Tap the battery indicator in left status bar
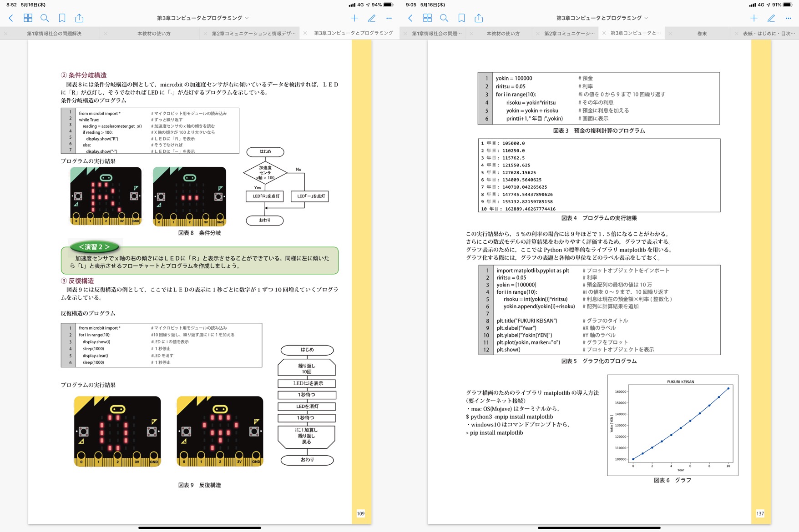The image size is (799, 532). 388,5
